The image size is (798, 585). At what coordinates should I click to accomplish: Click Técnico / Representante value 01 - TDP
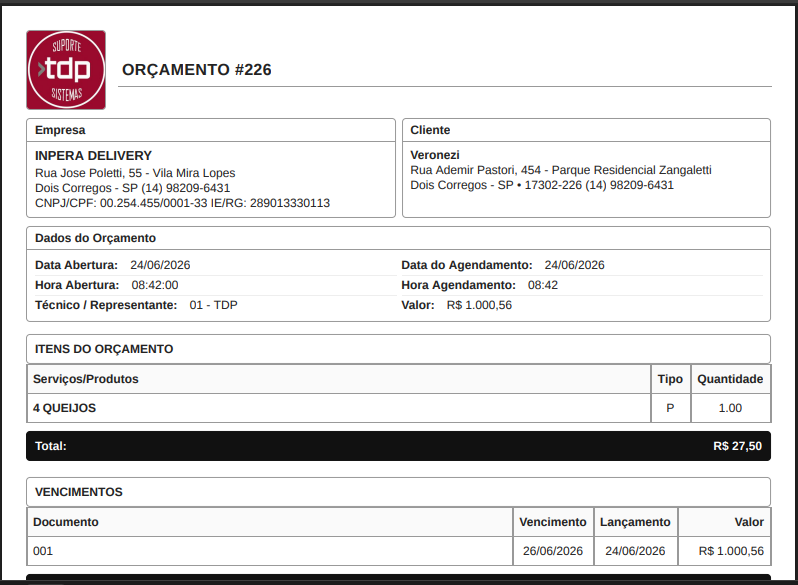pyautogui.click(x=213, y=305)
